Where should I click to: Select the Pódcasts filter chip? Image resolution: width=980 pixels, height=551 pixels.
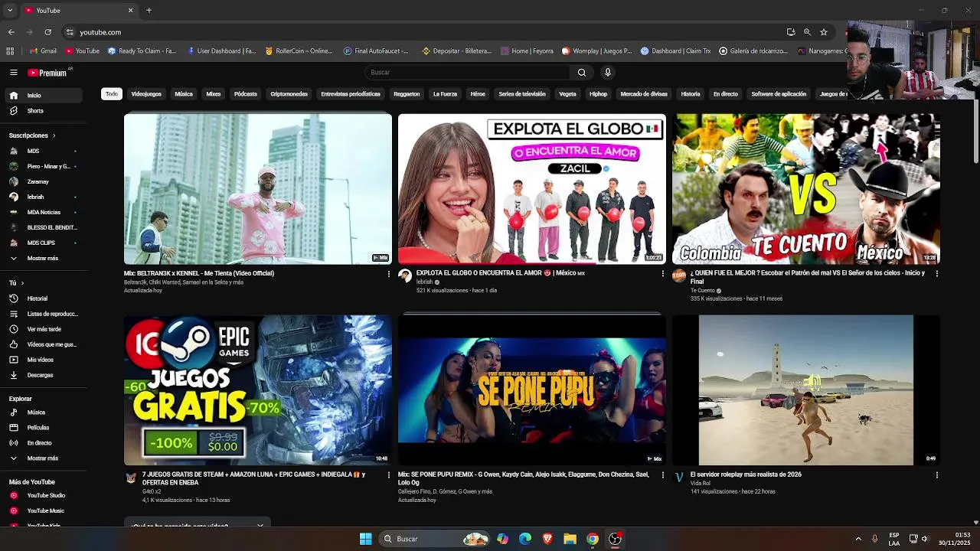pyautogui.click(x=245, y=94)
